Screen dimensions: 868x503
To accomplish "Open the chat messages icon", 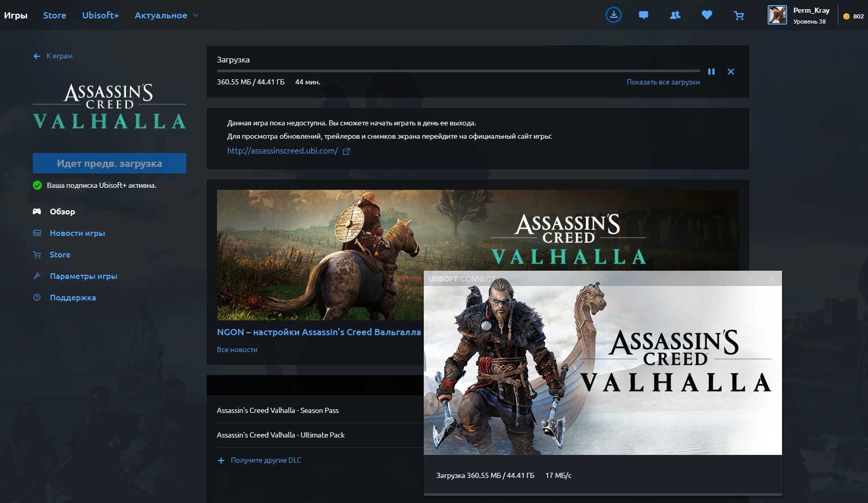I will pyautogui.click(x=644, y=15).
